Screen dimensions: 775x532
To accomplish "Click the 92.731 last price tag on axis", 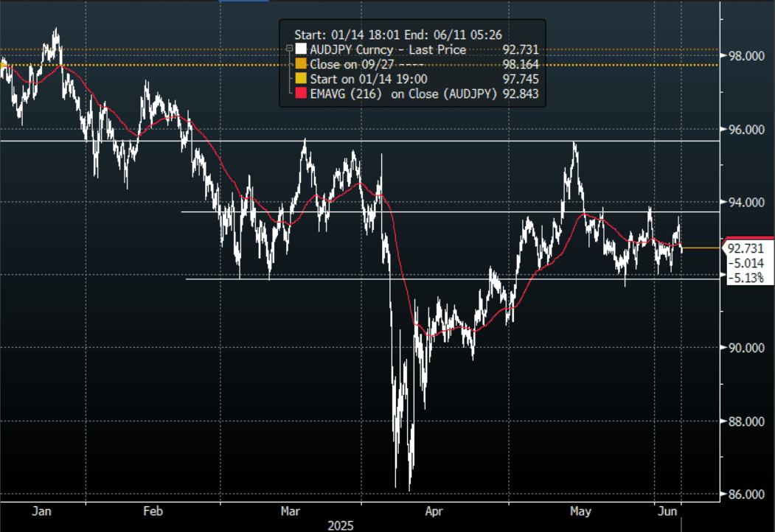I will 745,248.
